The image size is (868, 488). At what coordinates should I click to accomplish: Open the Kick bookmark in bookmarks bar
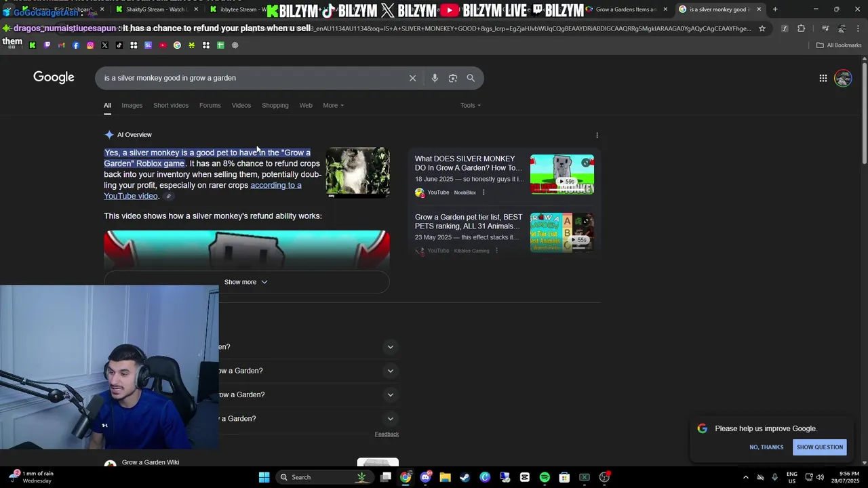click(32, 45)
